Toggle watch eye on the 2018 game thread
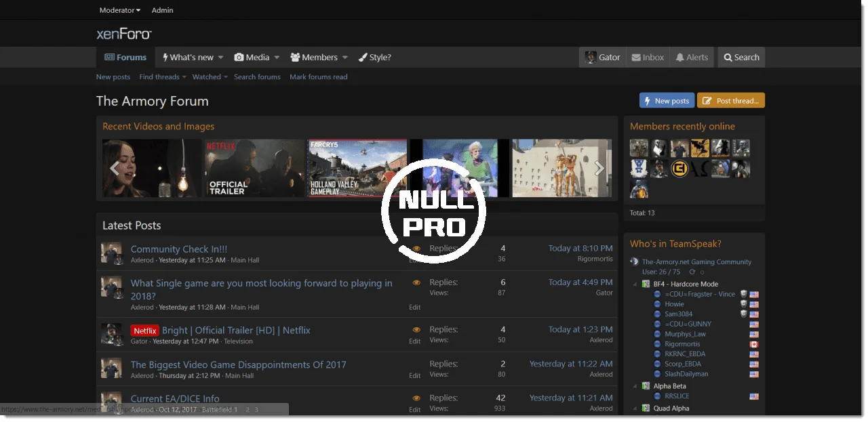 pos(416,282)
